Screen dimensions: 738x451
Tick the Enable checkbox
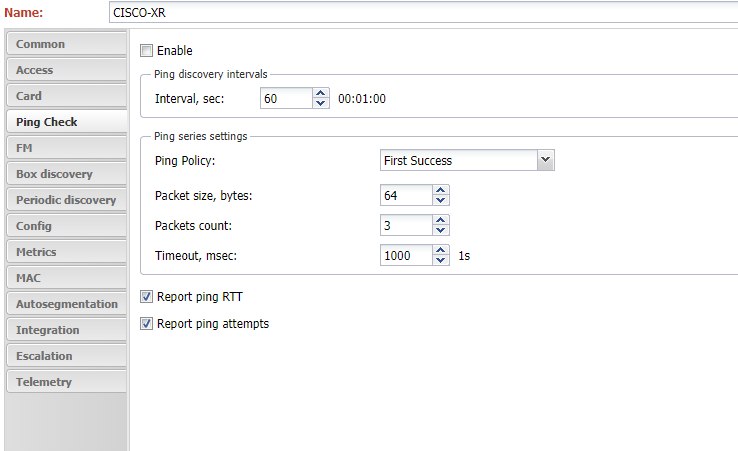click(x=146, y=50)
